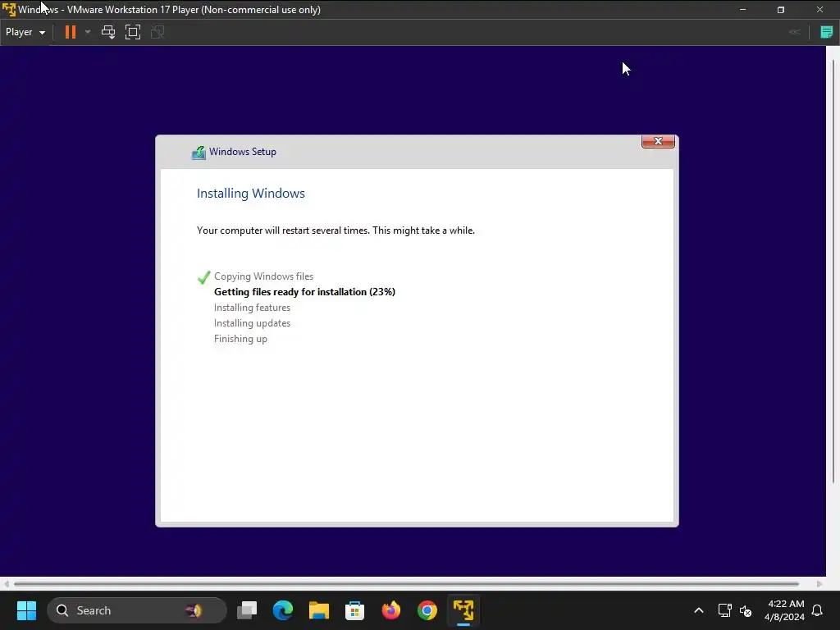The height and width of the screenshot is (630, 840).
Task: Click the VMware Player taskbar icon
Action: (x=463, y=610)
